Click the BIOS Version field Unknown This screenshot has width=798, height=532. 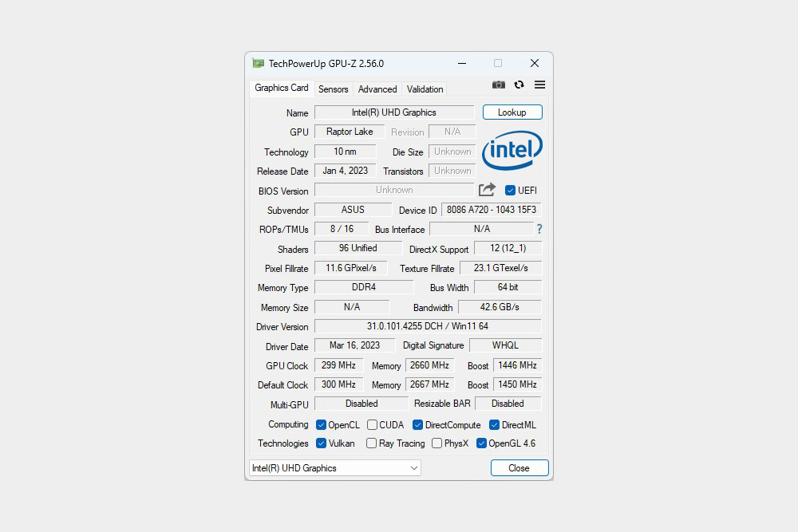tap(394, 190)
